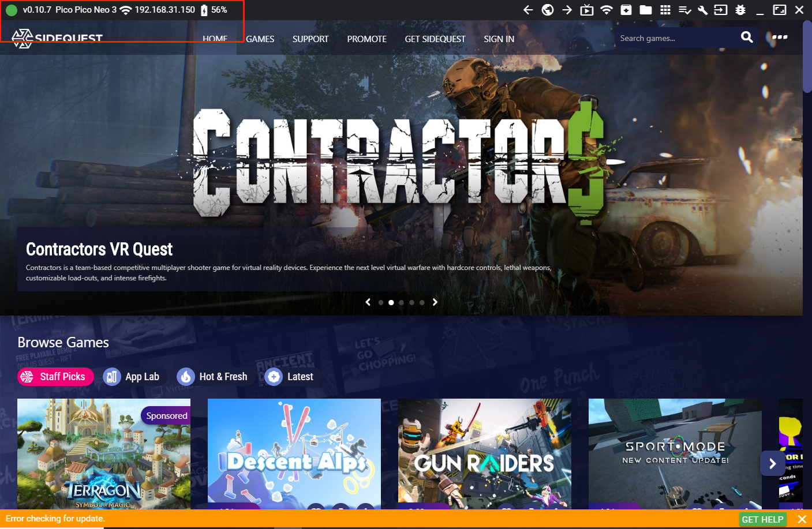Open the tasks checklist icon

[684, 10]
